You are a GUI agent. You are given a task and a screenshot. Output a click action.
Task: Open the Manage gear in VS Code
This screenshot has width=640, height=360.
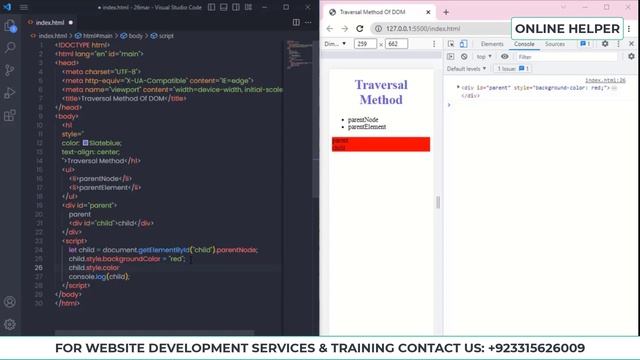point(10,324)
